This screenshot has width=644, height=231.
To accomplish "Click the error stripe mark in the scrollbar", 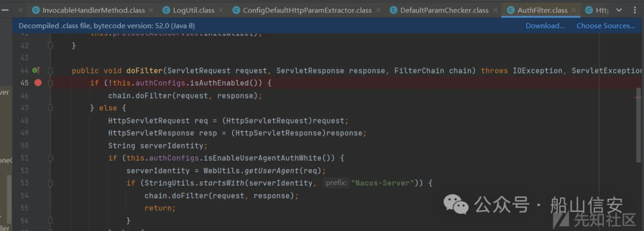I will pyautogui.click(x=638, y=97).
